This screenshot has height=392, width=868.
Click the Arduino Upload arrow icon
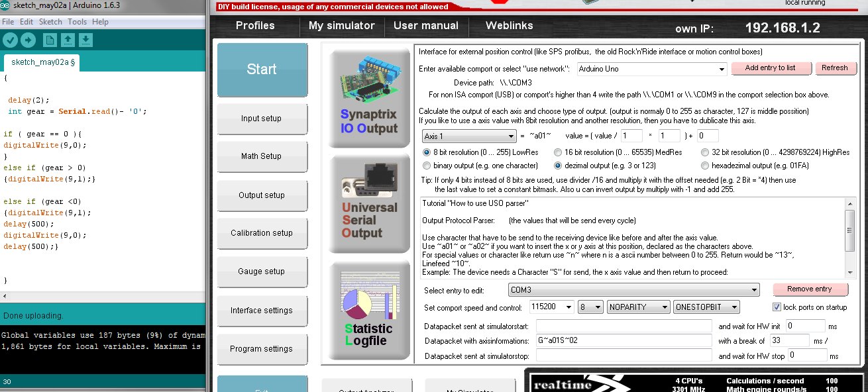tap(28, 40)
